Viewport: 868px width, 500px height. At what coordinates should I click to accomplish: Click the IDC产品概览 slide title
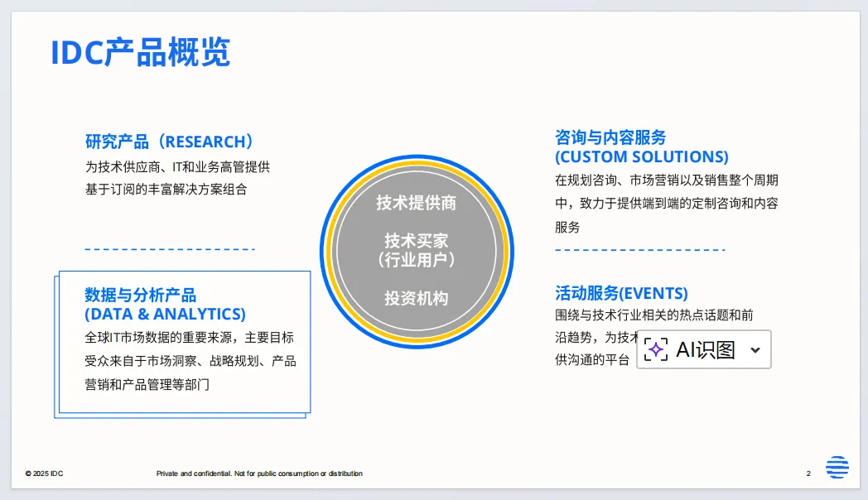[140, 52]
